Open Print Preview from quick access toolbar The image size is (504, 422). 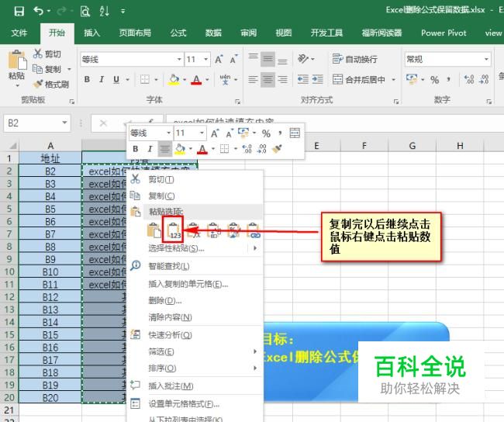tap(85, 12)
